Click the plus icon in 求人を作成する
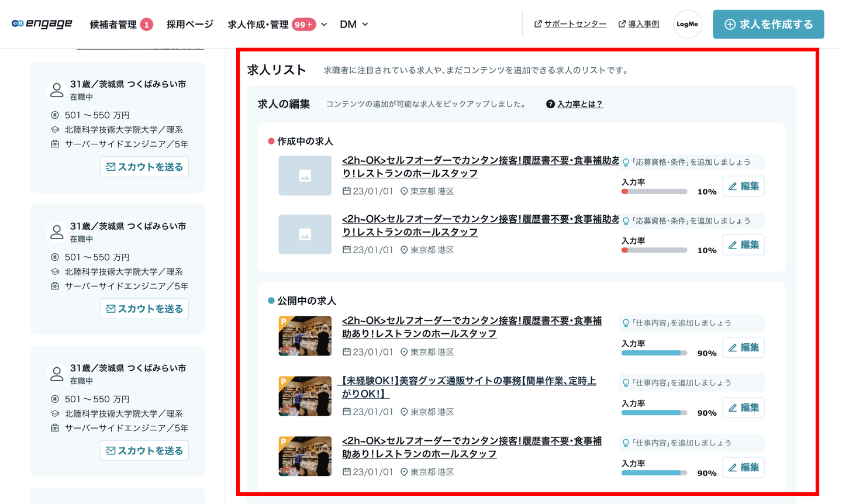 [730, 25]
